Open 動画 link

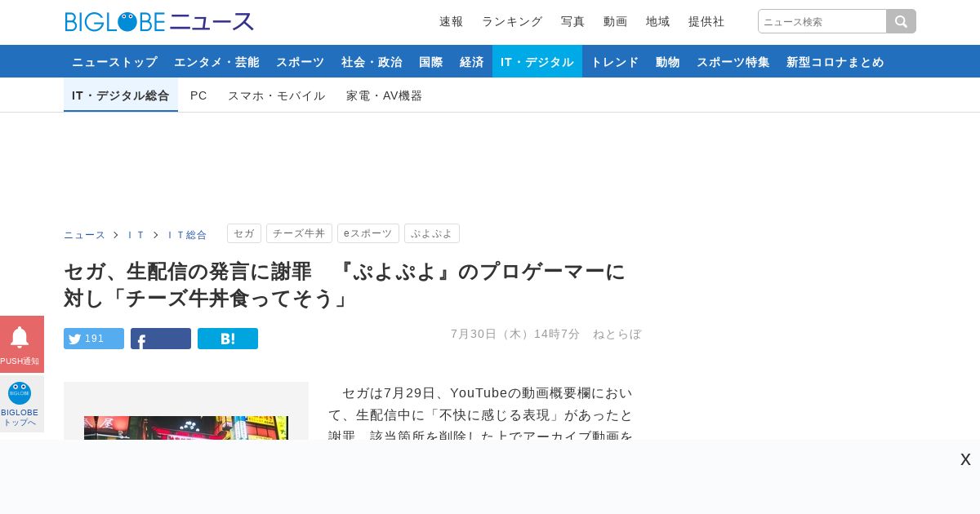click(615, 21)
